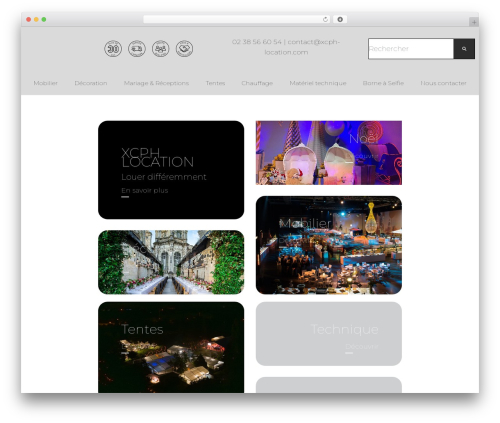
Task: Click the Tentes card title
Action: tap(142, 329)
